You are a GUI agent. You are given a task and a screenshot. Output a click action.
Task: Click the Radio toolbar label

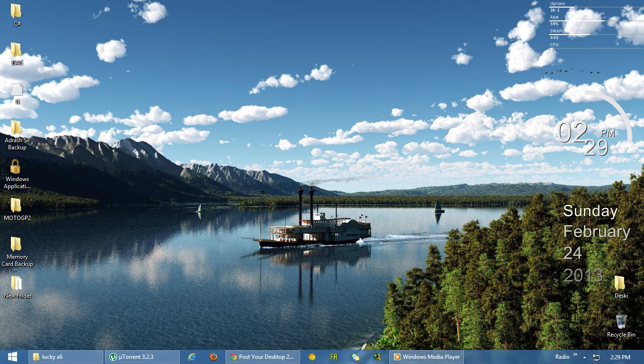(562, 357)
